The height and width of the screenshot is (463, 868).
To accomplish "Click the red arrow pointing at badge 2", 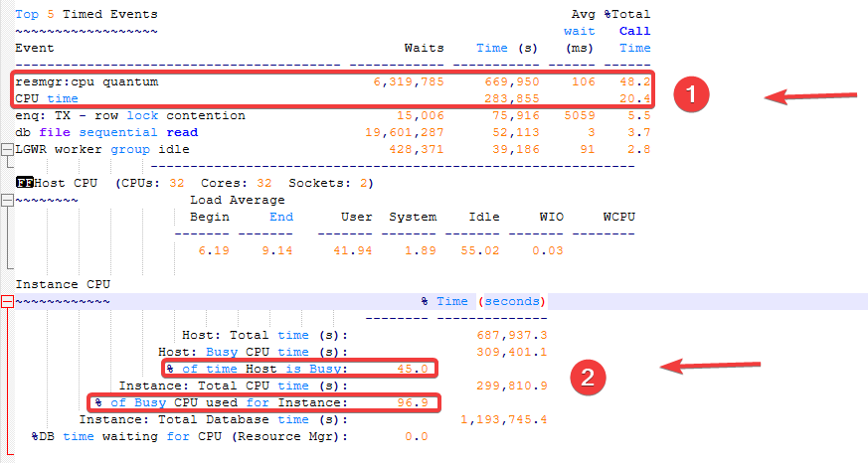I will [x=706, y=368].
